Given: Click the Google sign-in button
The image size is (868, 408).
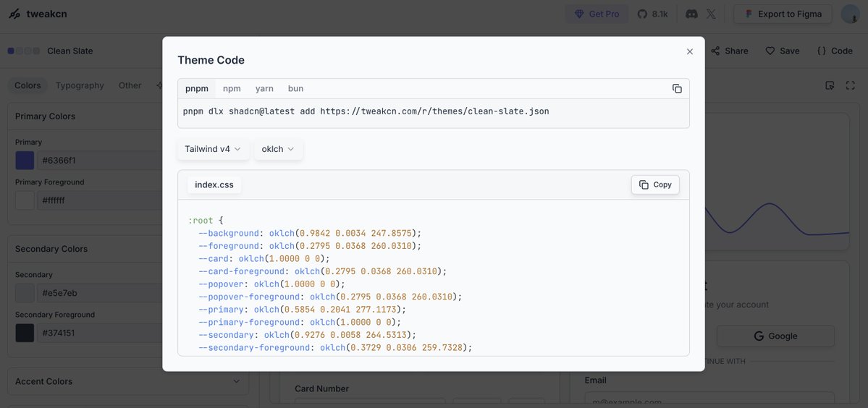Looking at the screenshot, I should tap(775, 336).
